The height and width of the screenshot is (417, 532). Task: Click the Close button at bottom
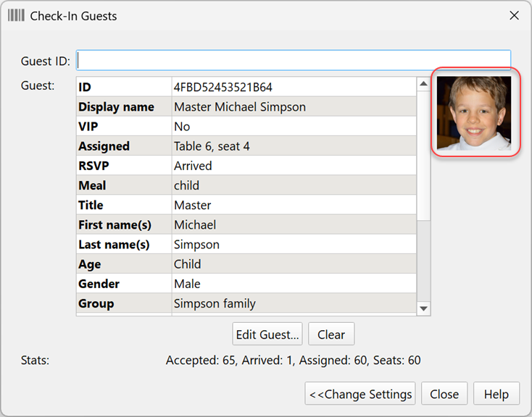[x=444, y=394]
